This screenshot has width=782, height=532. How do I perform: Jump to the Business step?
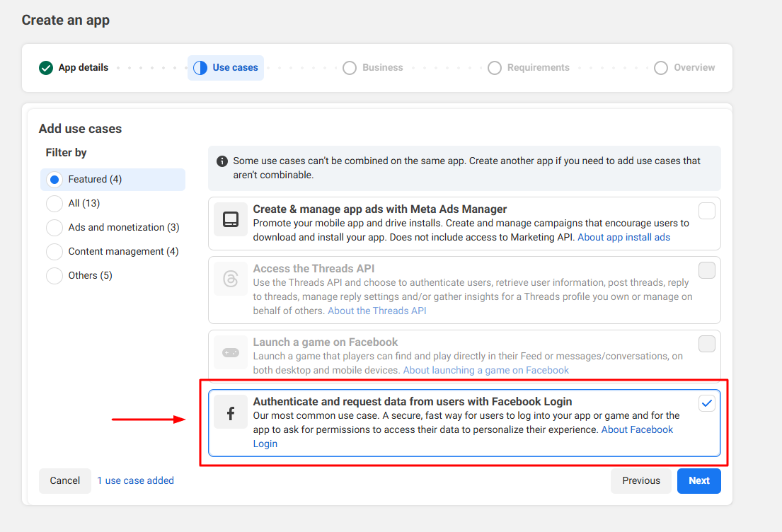click(372, 68)
